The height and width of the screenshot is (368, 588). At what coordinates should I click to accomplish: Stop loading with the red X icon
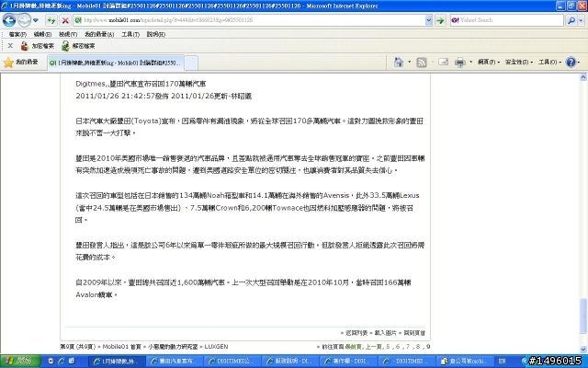coord(65,20)
